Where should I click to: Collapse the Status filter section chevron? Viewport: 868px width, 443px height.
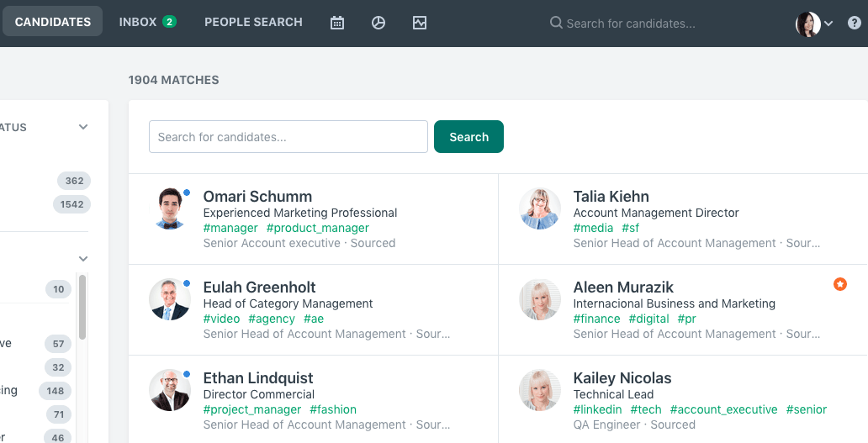click(83, 127)
